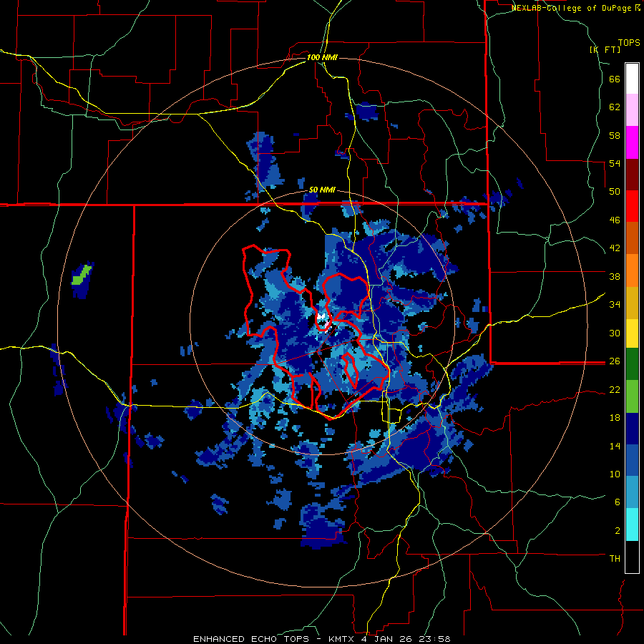
Task: Click the "54" legend value
Action: (615, 163)
